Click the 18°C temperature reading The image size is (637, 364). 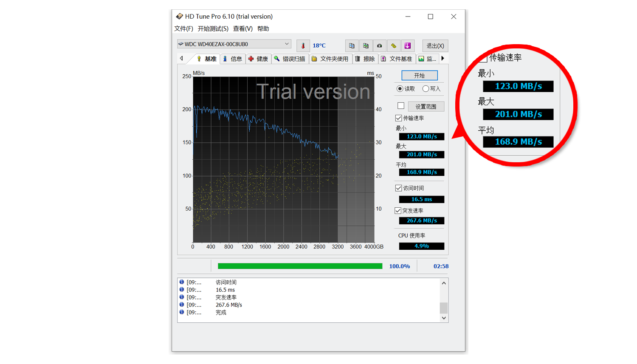point(319,45)
